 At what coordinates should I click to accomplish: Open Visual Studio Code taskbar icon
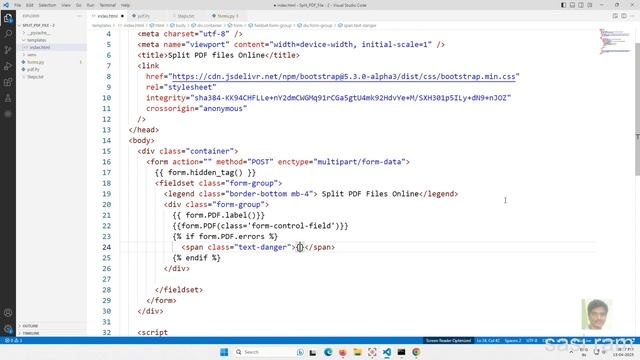[x=387, y=352]
